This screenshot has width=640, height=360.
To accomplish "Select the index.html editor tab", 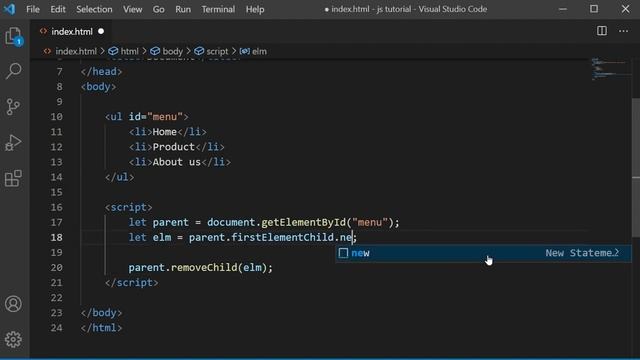I will tap(72, 31).
